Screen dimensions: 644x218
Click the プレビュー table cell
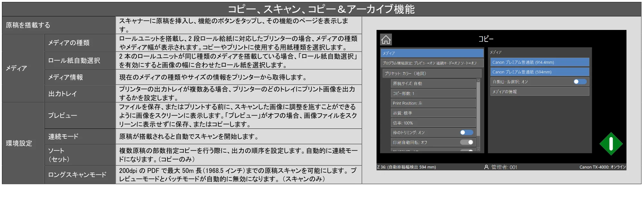[80, 116]
